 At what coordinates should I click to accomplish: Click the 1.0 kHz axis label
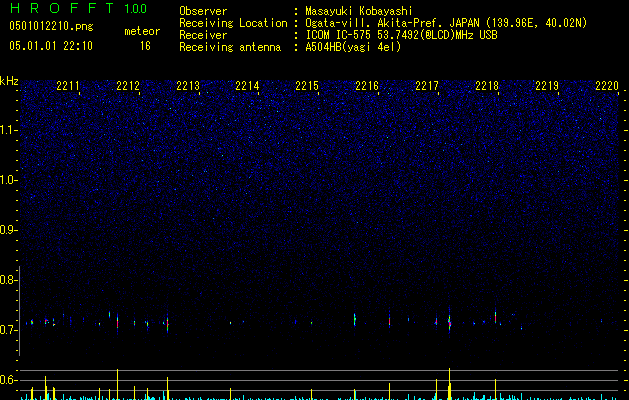[9, 180]
